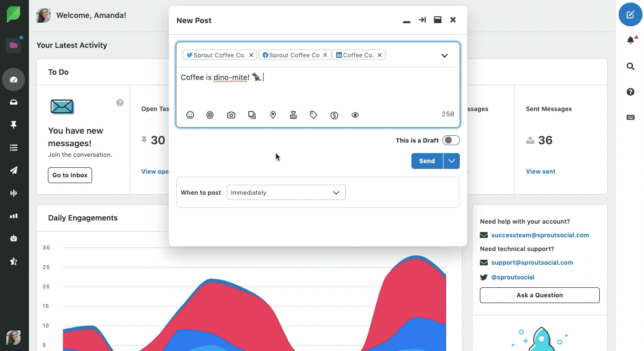Viewport: 644px width, 351px height.
Task: Click the support@sproutsocial.com email link
Action: pos(532,263)
